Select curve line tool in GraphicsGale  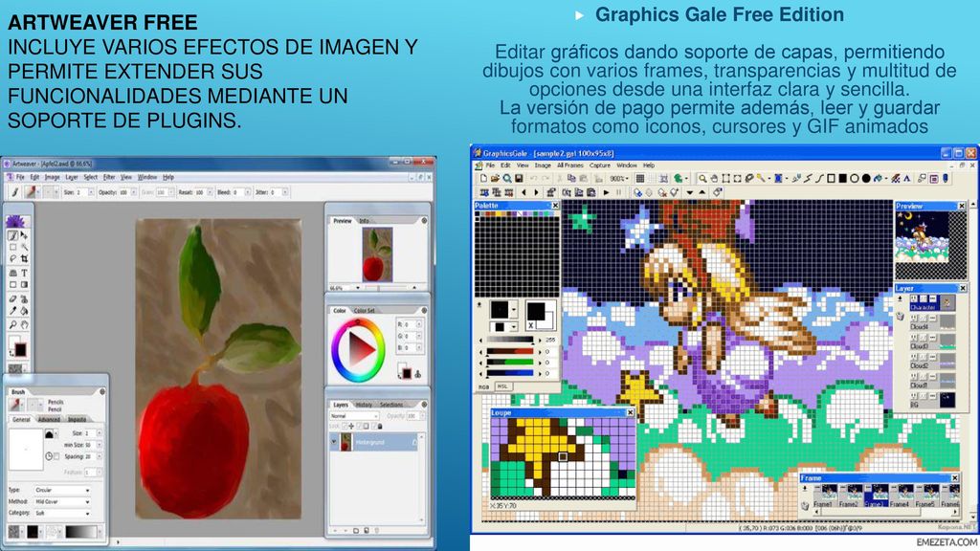tap(819, 179)
